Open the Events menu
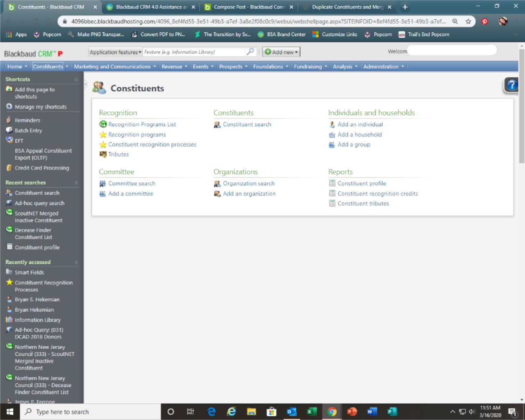The height and width of the screenshot is (420, 525). [201, 66]
